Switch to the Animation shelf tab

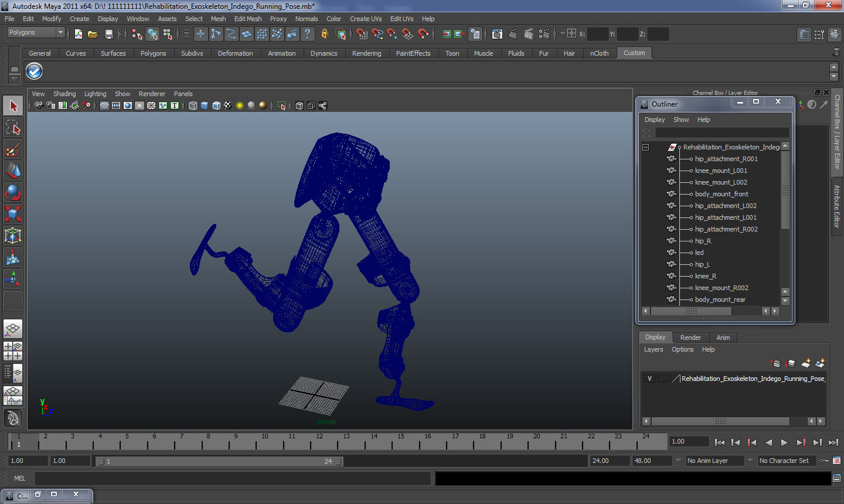(282, 53)
